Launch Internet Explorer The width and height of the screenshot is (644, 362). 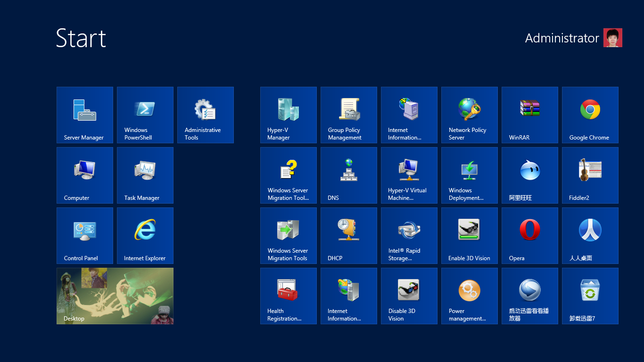[145, 236]
